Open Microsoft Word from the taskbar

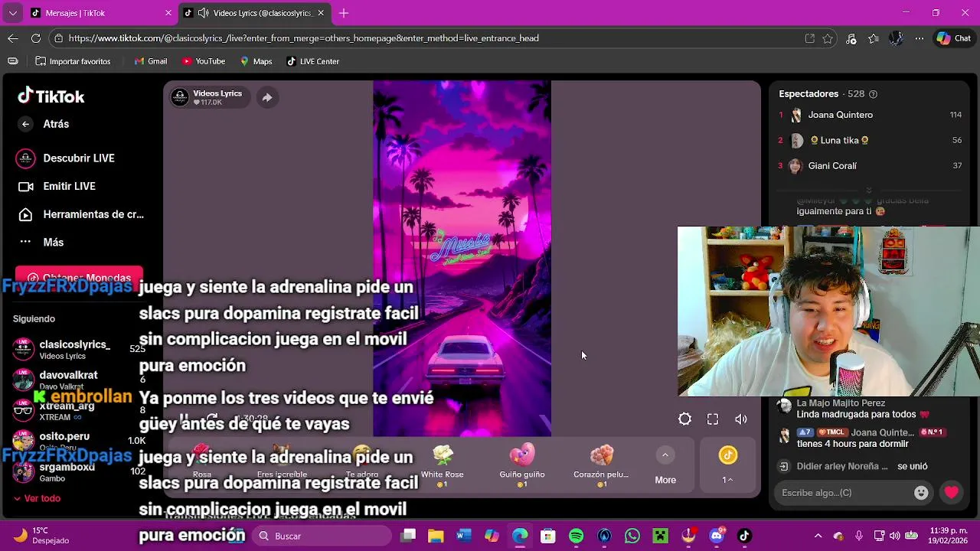coord(464,536)
